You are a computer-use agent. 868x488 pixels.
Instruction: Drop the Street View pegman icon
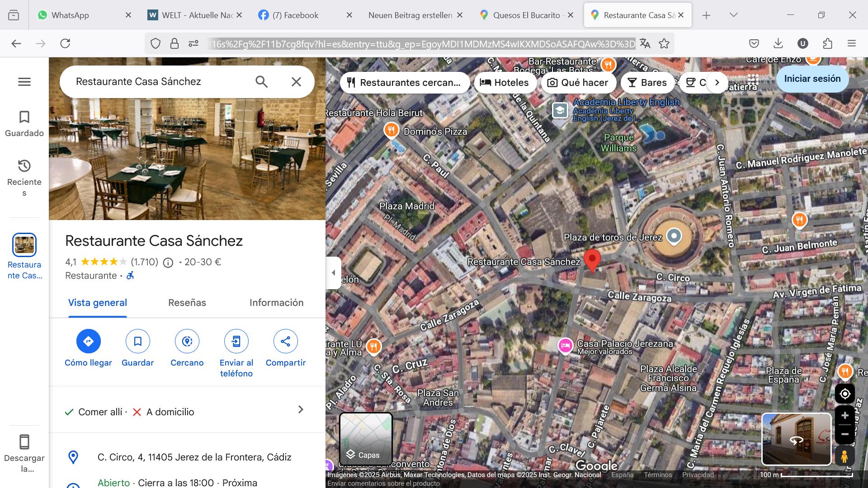pyautogui.click(x=844, y=456)
